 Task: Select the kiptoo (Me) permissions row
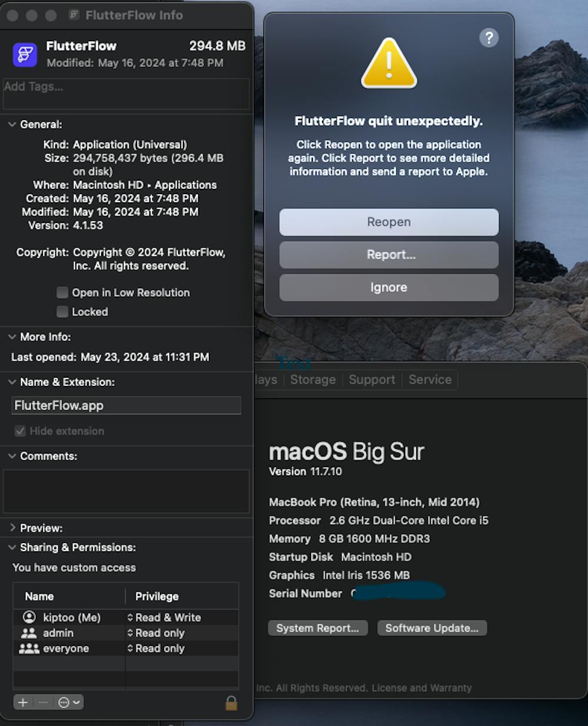click(126, 617)
